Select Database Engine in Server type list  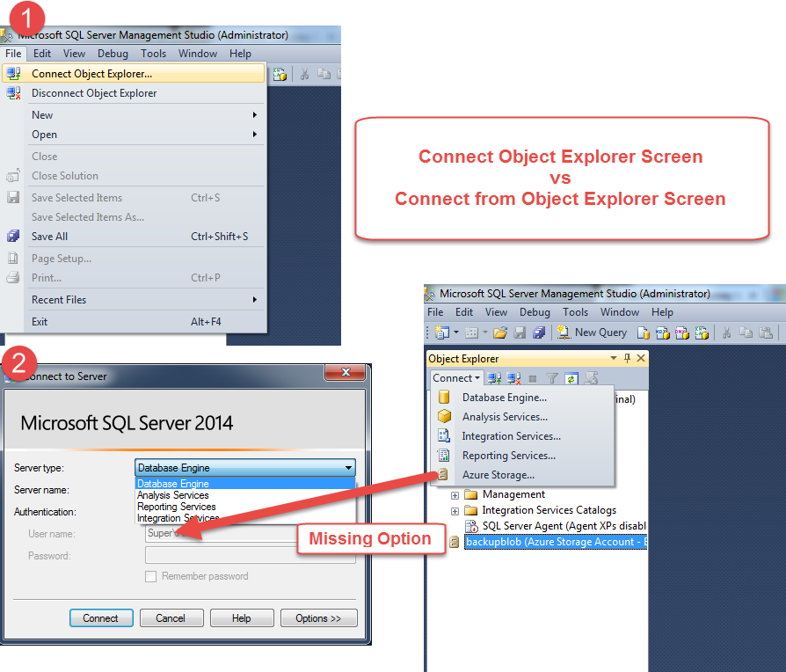[x=245, y=484]
